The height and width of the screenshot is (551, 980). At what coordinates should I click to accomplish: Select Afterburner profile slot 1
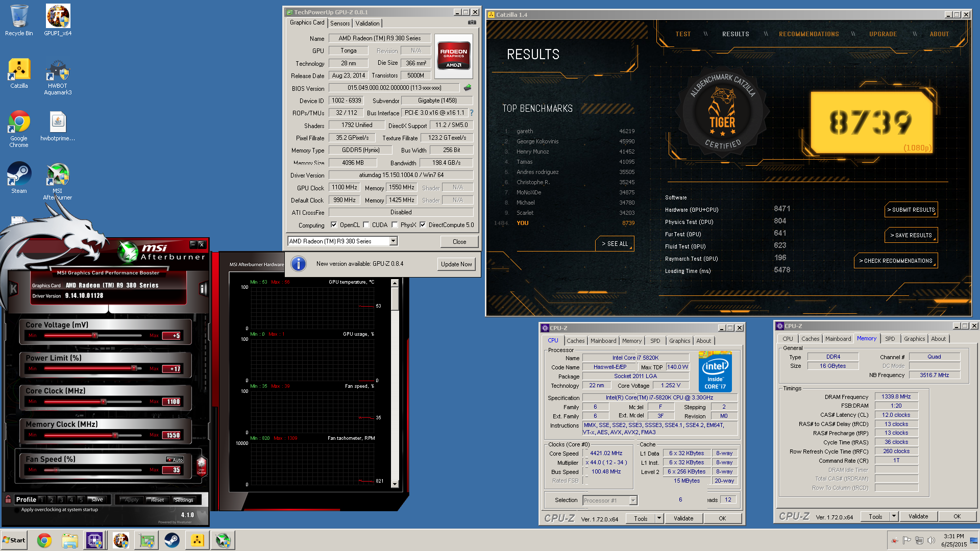42,499
